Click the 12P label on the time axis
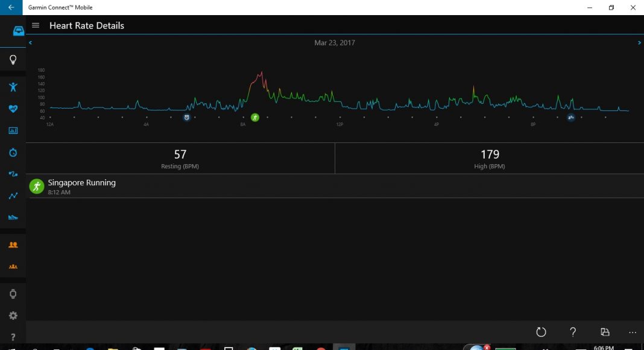Screen dimensions: 644x350 point(339,124)
